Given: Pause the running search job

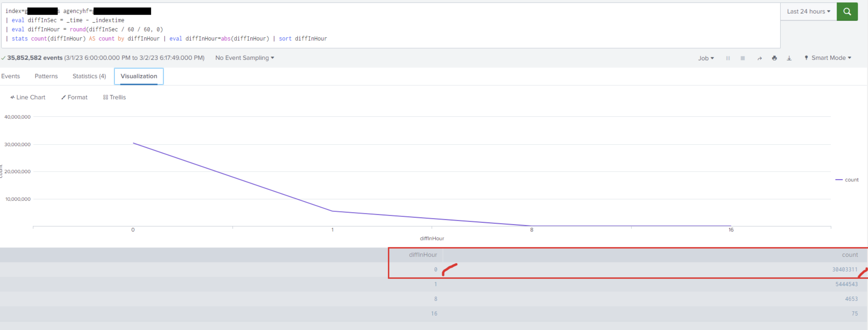Looking at the screenshot, I should 728,58.
